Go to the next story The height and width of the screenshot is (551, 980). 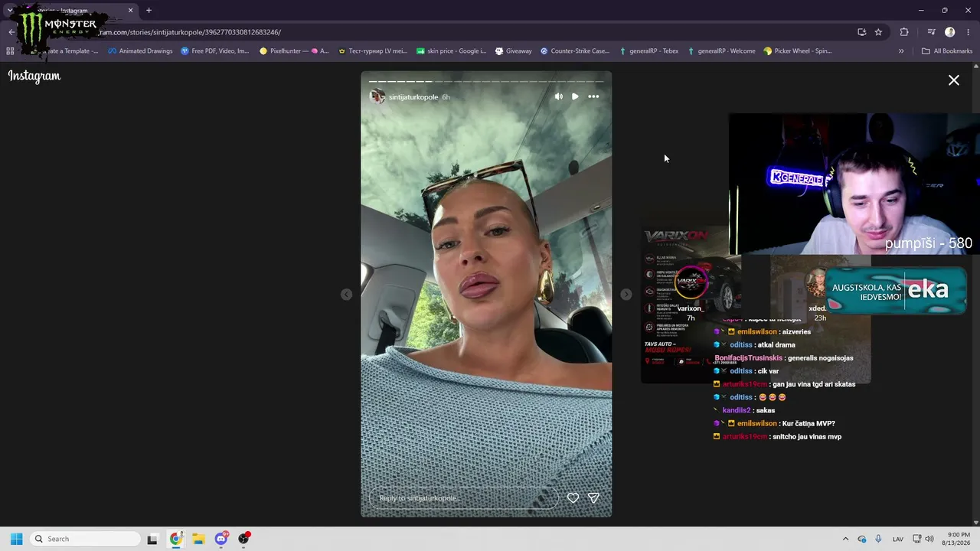626,295
